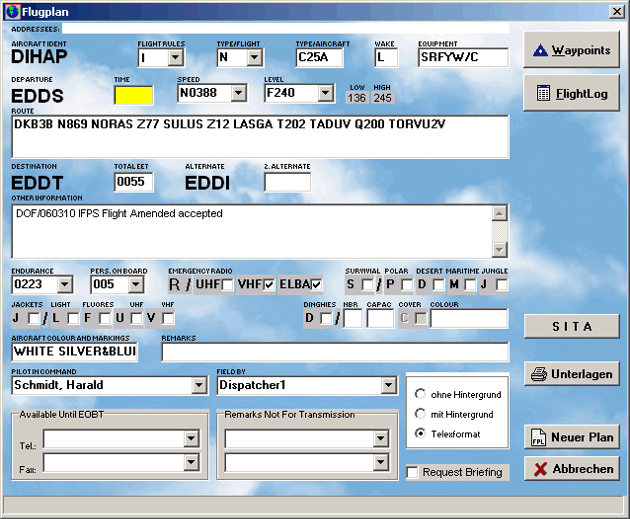Expand the Endurance dropdown list
This screenshot has width=630, height=519.
(x=66, y=285)
